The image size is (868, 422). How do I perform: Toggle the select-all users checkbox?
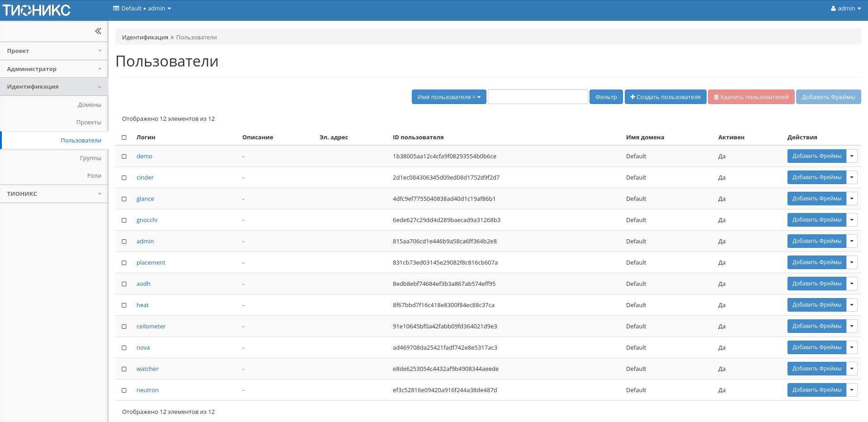point(124,138)
